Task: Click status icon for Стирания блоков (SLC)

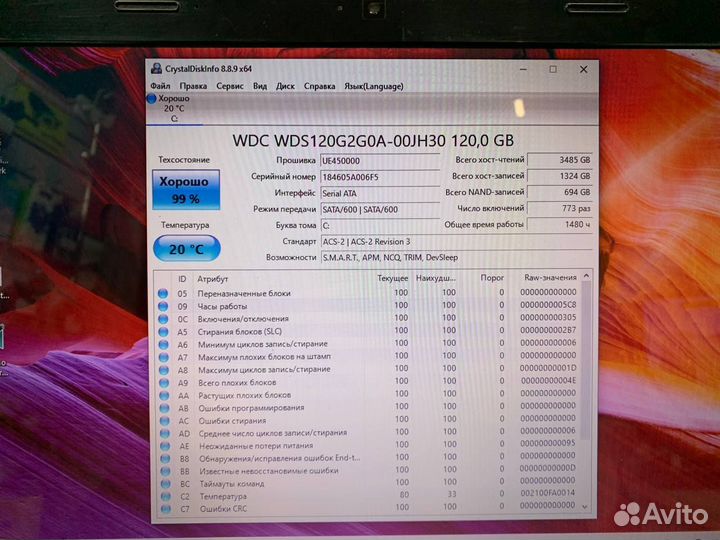Action: (x=163, y=332)
